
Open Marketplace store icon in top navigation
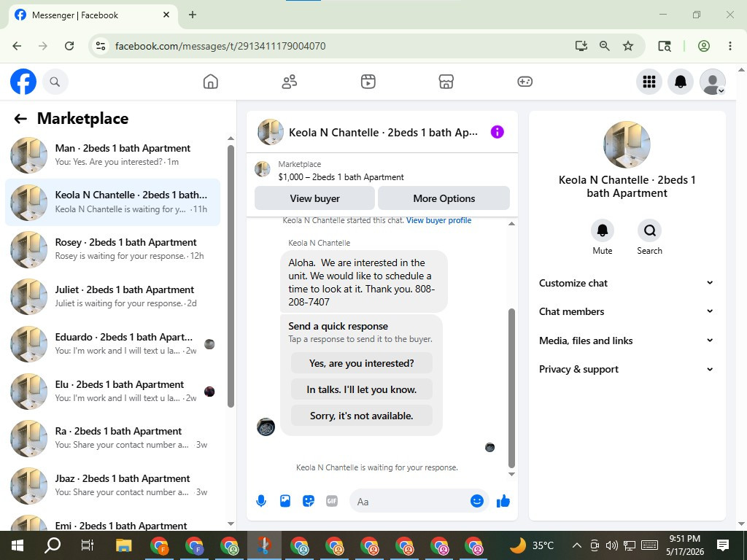coord(446,82)
